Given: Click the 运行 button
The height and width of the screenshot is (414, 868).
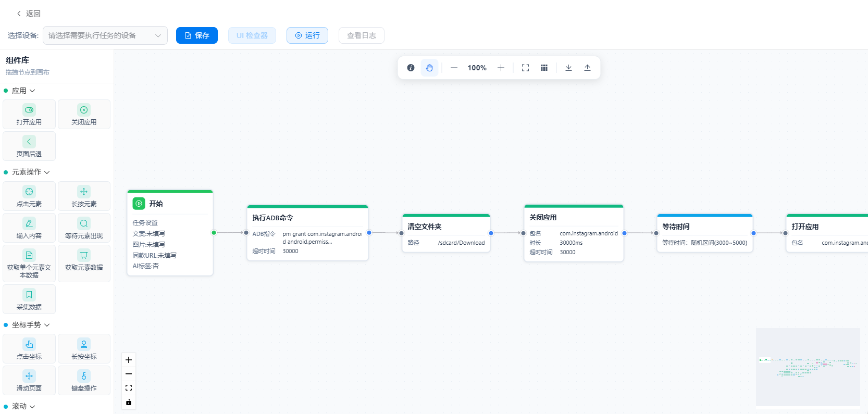Looking at the screenshot, I should coord(307,35).
